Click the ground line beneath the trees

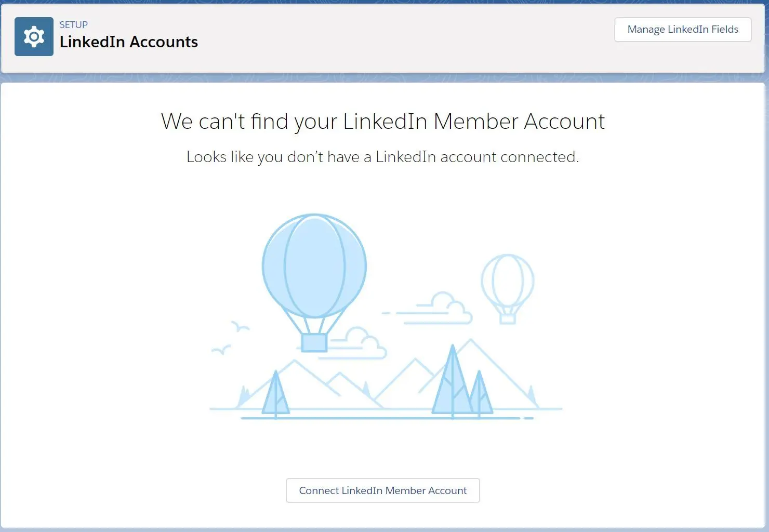tap(387, 418)
